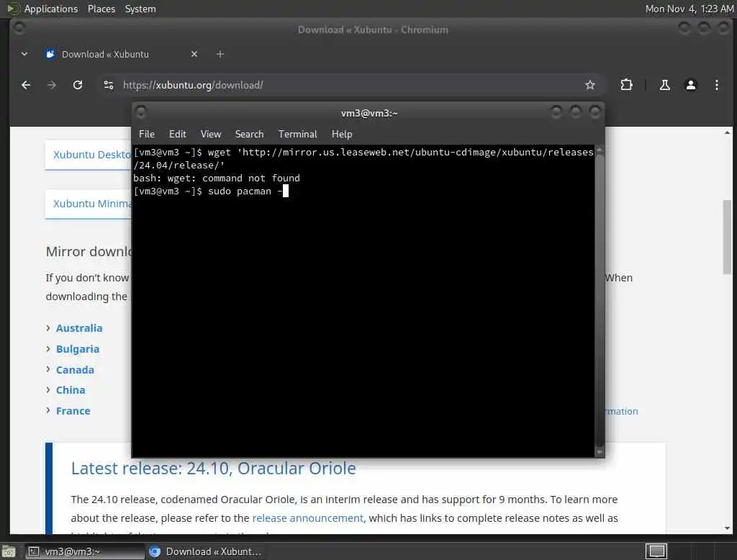737x560 pixels.
Task: Reload the Xubuntu download page
Action: (78, 85)
